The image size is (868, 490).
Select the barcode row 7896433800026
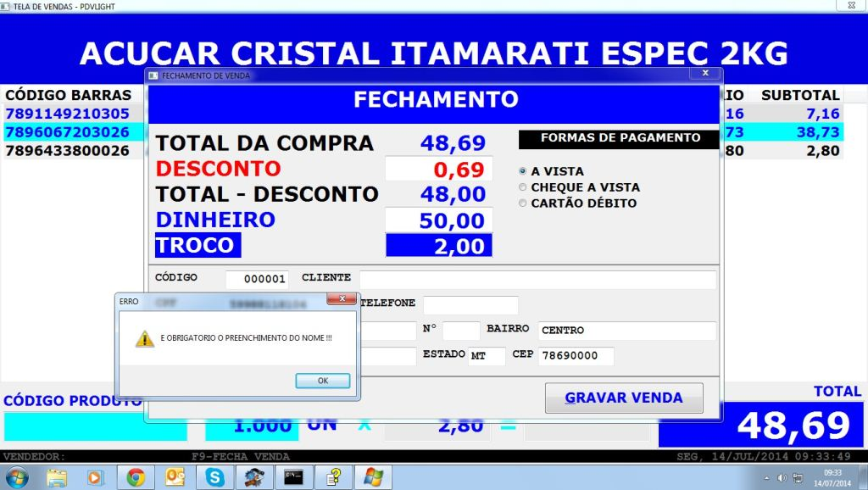tap(68, 151)
